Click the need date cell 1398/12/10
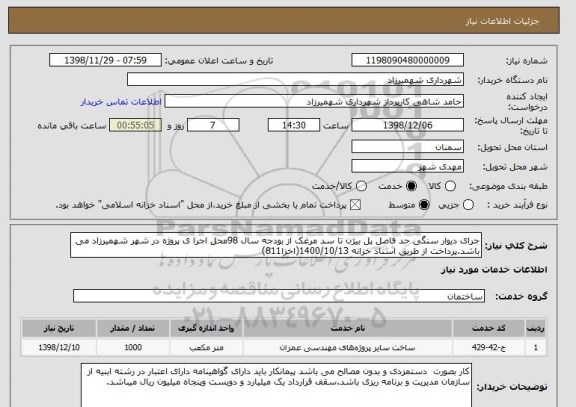This screenshot has width=576, height=407. point(59,347)
